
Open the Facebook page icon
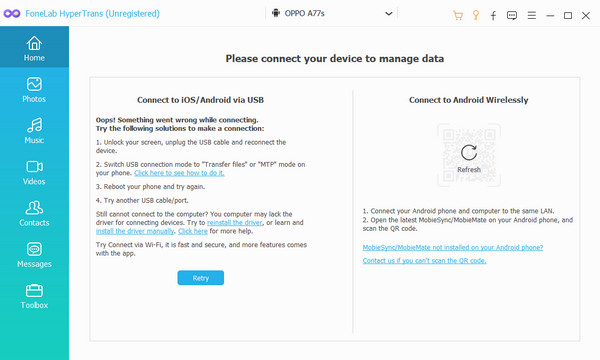pyautogui.click(x=494, y=15)
